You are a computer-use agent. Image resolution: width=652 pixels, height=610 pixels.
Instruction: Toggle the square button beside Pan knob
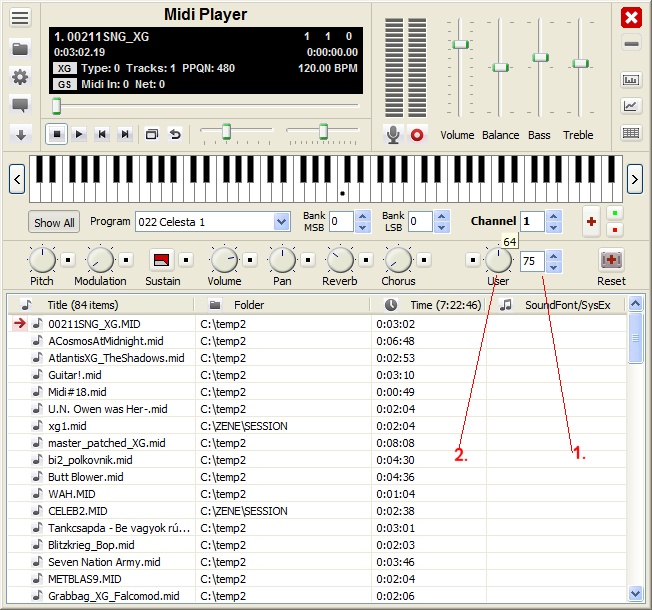click(308, 260)
